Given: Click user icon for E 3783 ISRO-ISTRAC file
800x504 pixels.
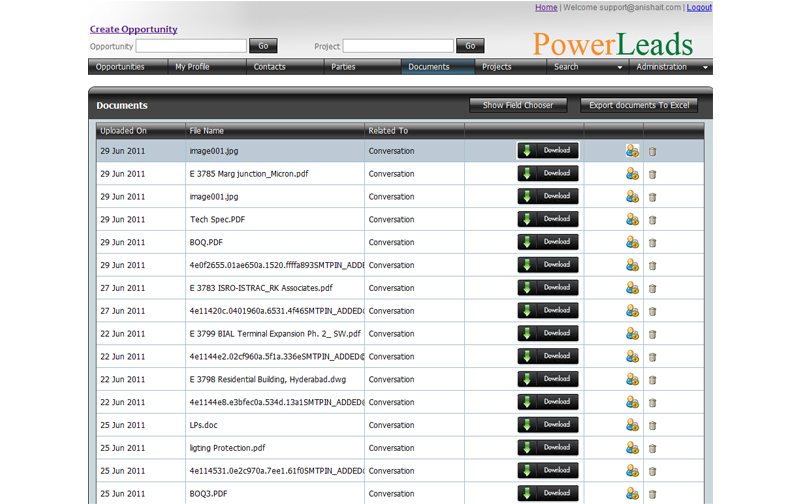Looking at the screenshot, I should tap(632, 288).
